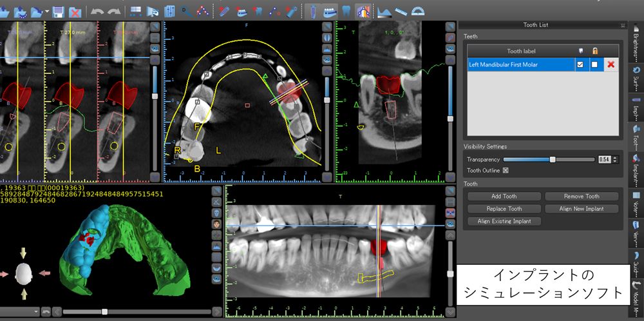
Task: Select the ruler distance measurement tool
Action: [x=401, y=12]
